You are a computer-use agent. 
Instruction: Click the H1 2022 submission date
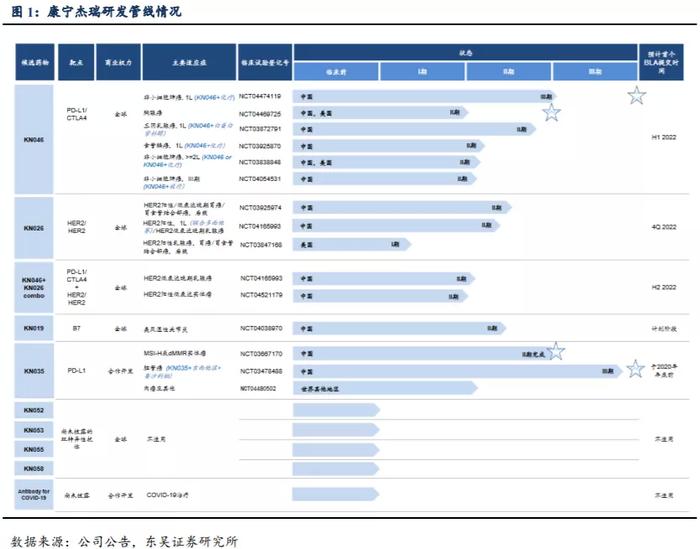pos(664,137)
